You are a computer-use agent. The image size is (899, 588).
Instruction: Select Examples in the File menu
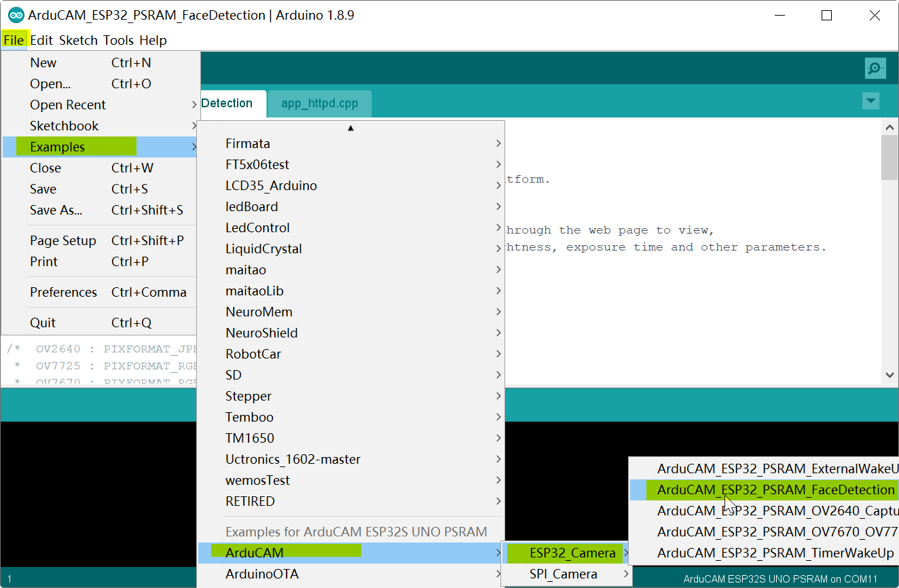coord(100,147)
